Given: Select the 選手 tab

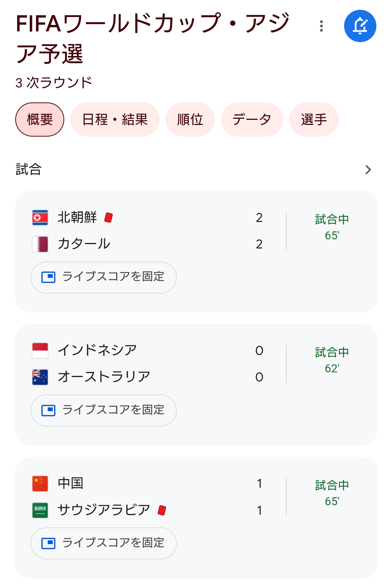Looking at the screenshot, I should (x=314, y=120).
